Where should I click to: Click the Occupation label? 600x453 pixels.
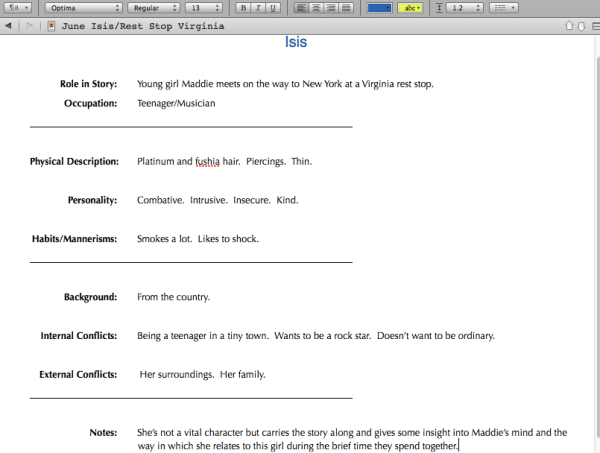(x=90, y=103)
